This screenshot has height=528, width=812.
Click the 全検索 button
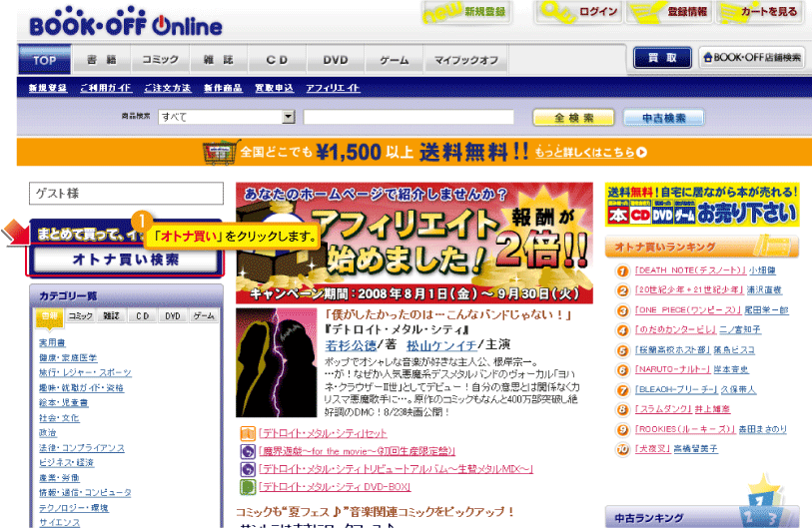(573, 118)
